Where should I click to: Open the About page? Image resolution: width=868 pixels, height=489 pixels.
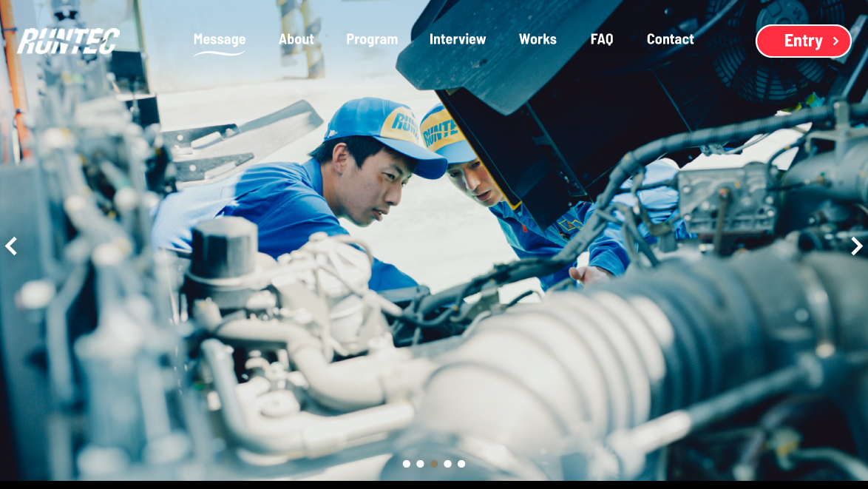coord(296,39)
